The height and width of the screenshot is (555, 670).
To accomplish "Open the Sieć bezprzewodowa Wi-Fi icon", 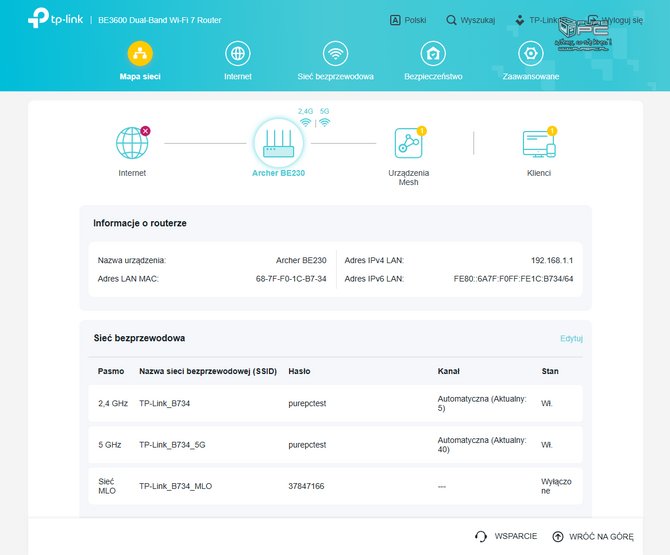I will pyautogui.click(x=335, y=53).
